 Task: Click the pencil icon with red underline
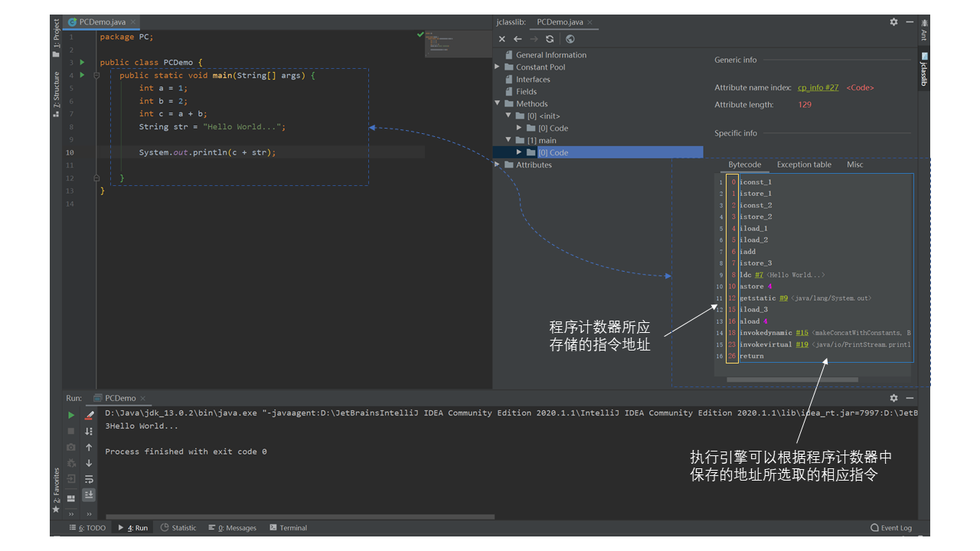point(89,415)
